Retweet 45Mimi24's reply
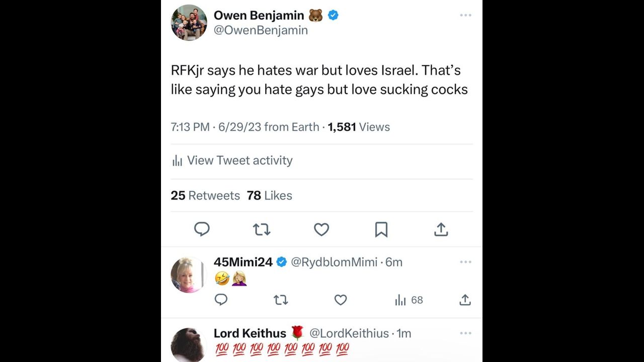The height and width of the screenshot is (362, 644). point(281,300)
